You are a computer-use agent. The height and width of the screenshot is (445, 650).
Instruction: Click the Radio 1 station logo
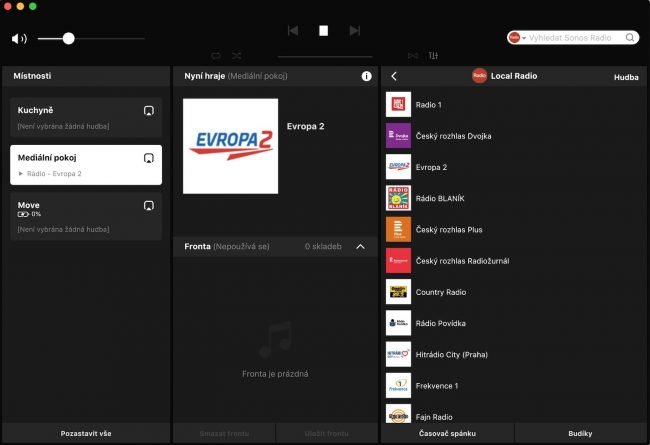398,105
